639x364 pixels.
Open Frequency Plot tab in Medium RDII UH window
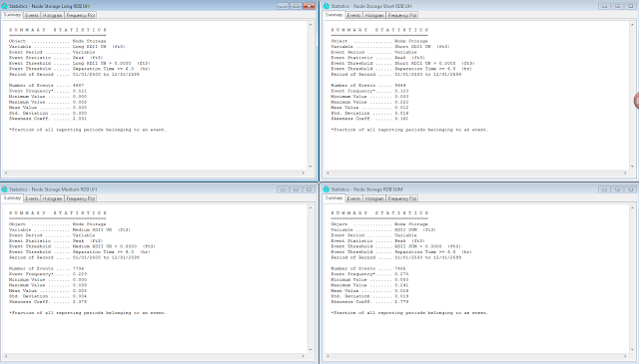pyautogui.click(x=81, y=198)
